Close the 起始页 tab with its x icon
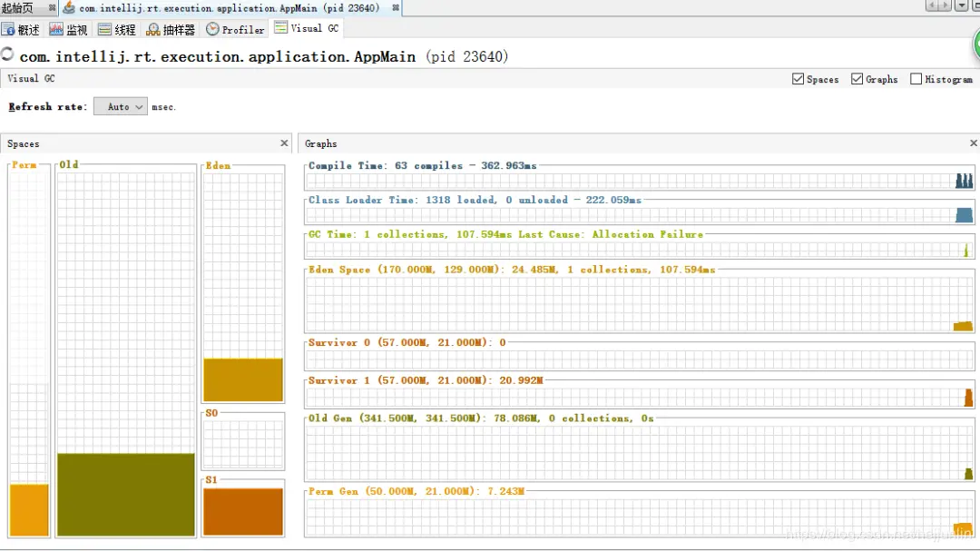The height and width of the screenshot is (551, 980). click(52, 8)
